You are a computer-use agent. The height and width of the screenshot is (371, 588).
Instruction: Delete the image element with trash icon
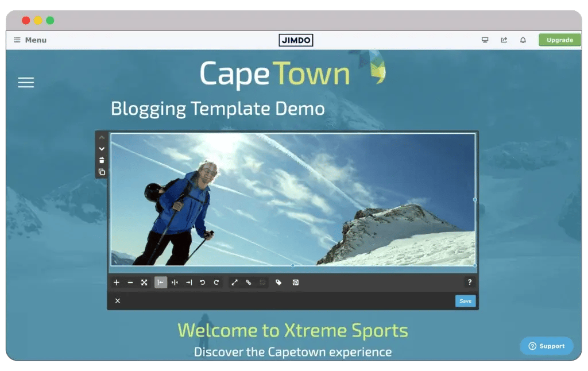102,161
